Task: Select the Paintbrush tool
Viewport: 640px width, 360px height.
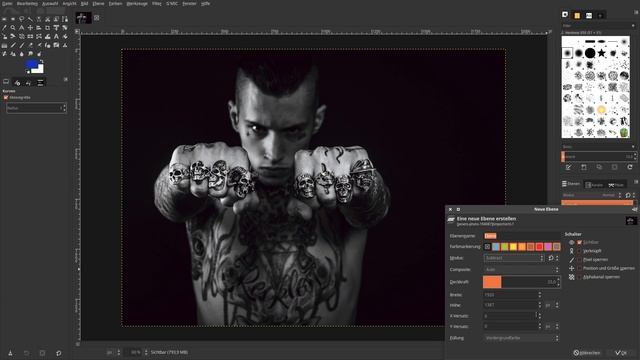Action: 21,45
